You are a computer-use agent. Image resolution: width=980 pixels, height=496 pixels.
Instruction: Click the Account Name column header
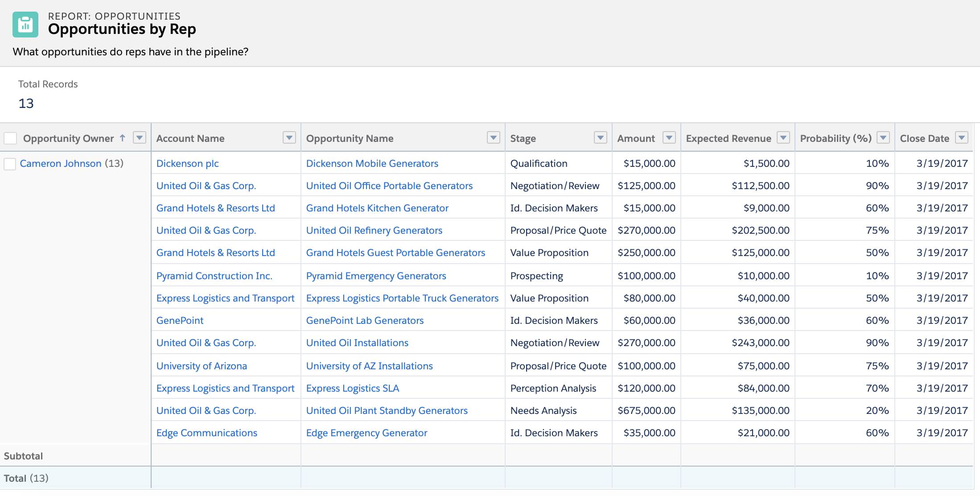(x=190, y=138)
